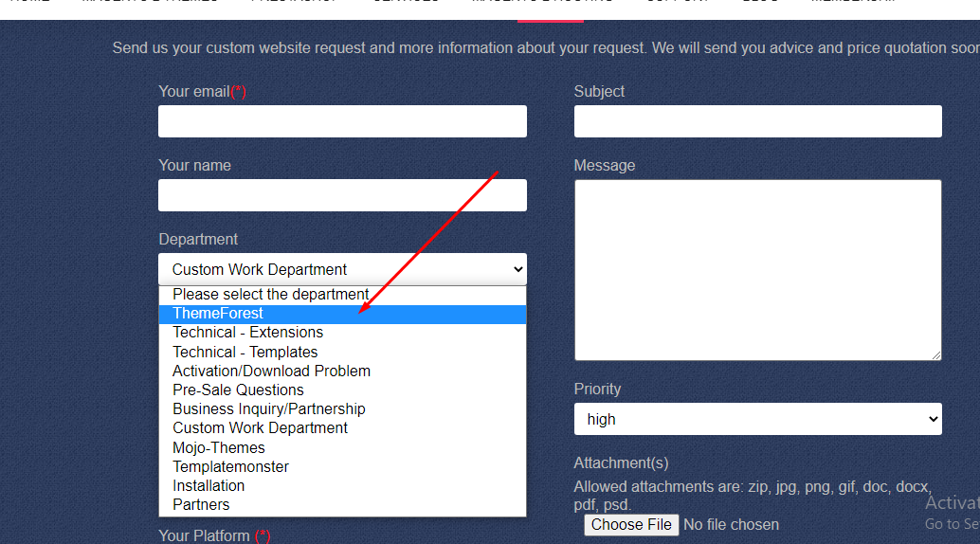Pick Custom Work Department in the list
This screenshot has height=544, width=980.
coord(342,428)
